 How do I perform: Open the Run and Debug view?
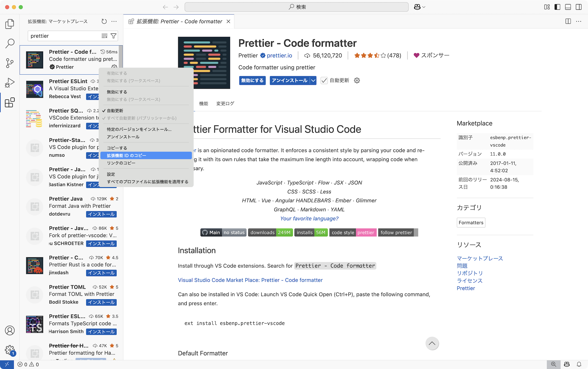pyautogui.click(x=10, y=83)
